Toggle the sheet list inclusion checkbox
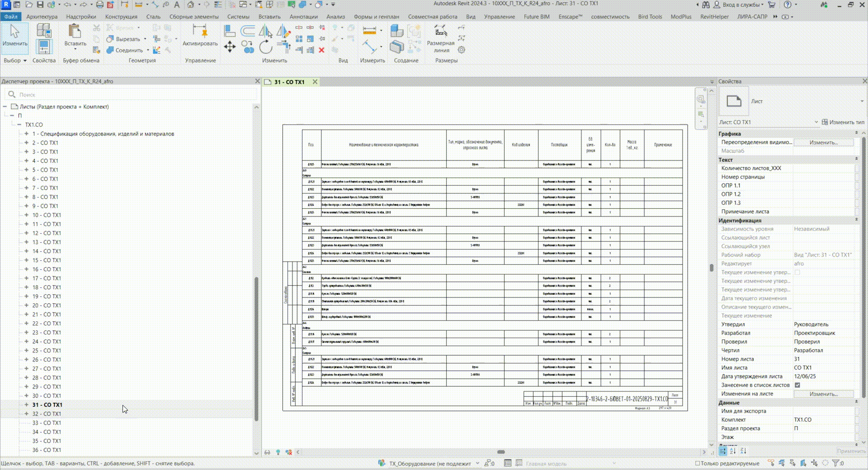 [797, 385]
